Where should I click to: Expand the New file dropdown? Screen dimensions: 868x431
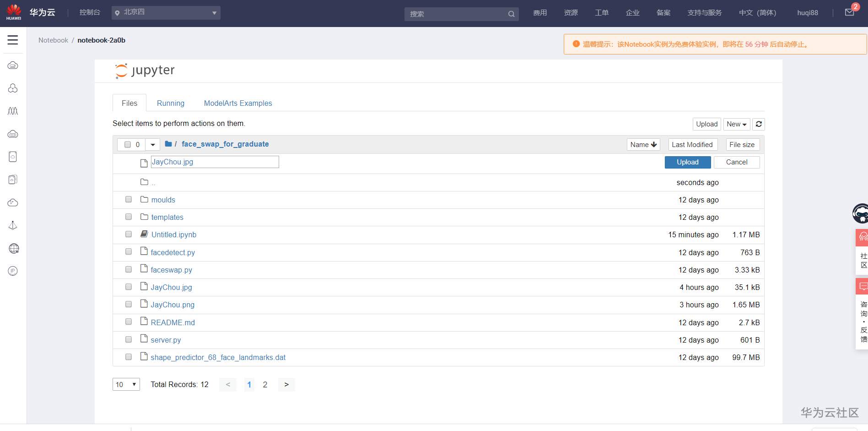point(736,124)
